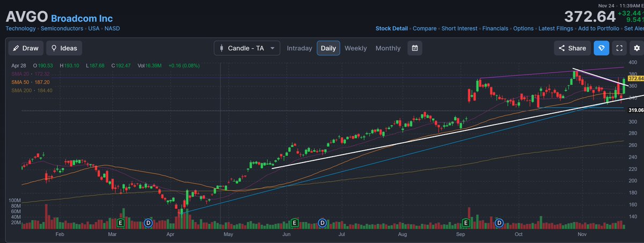644x243 pixels.
Task: Open chart settings gear icon
Action: (636, 48)
